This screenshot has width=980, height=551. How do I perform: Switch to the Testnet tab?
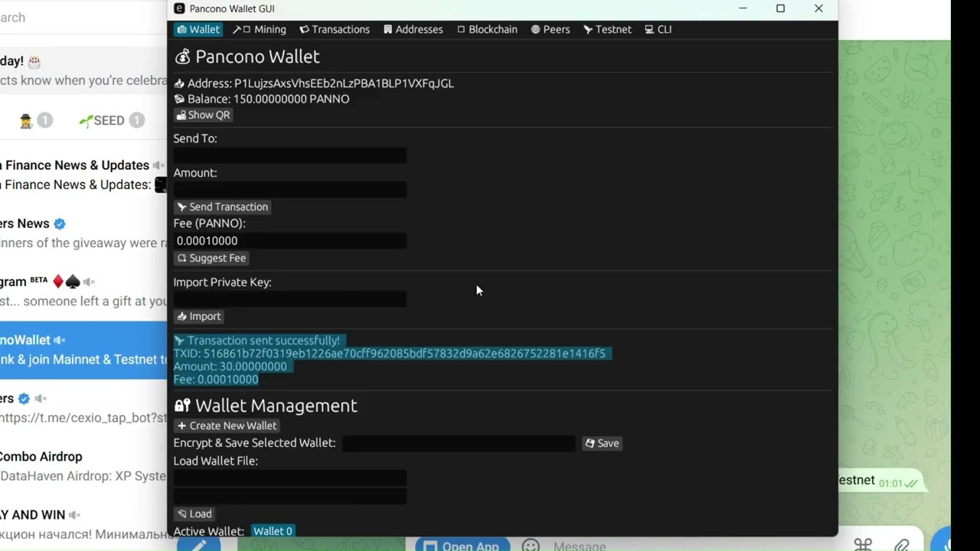(x=607, y=29)
